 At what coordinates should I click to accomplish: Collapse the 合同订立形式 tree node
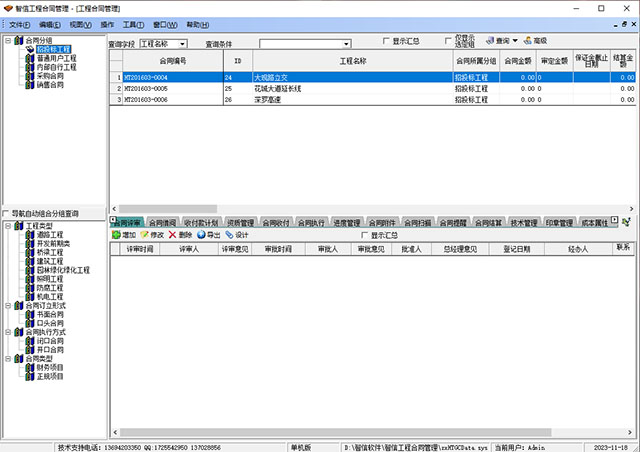[8, 305]
